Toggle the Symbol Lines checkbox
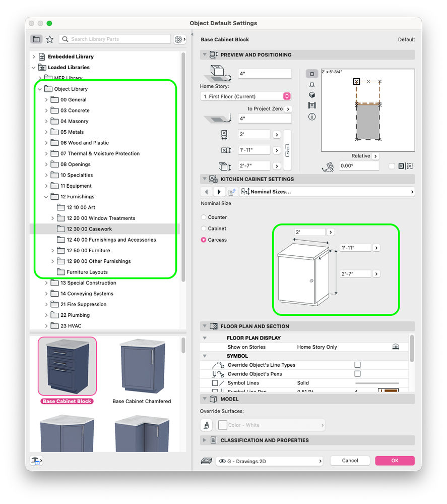Viewport: 447px width, 504px height. coord(215,383)
